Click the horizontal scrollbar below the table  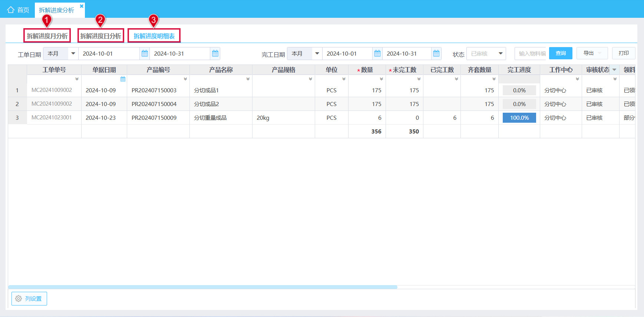click(203, 287)
